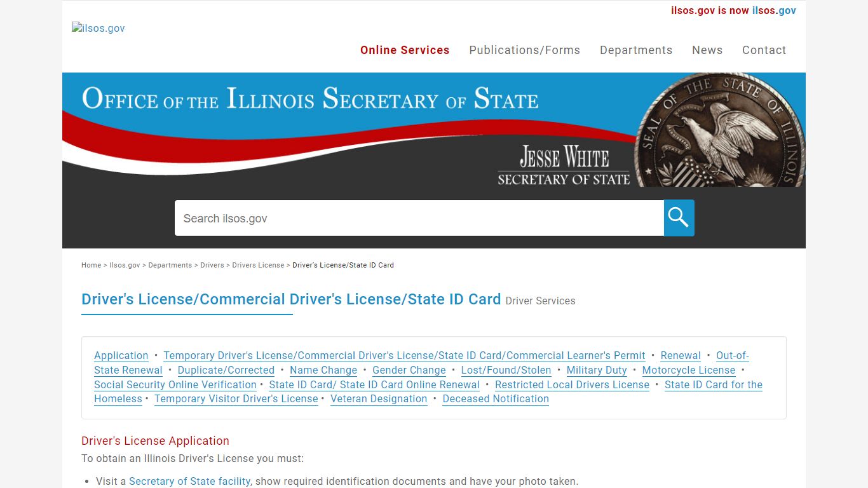Image resolution: width=868 pixels, height=488 pixels.
Task: Open Social Security Online Verification link
Action: tap(175, 384)
